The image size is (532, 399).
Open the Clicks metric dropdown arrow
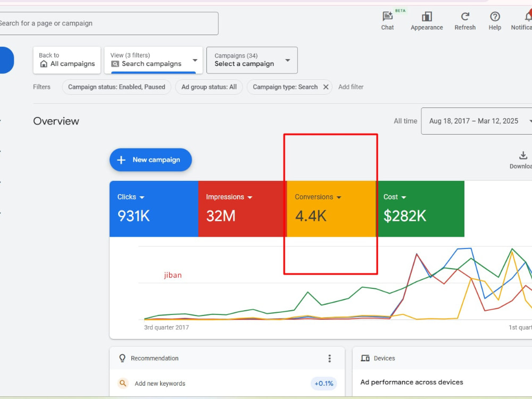click(x=142, y=197)
